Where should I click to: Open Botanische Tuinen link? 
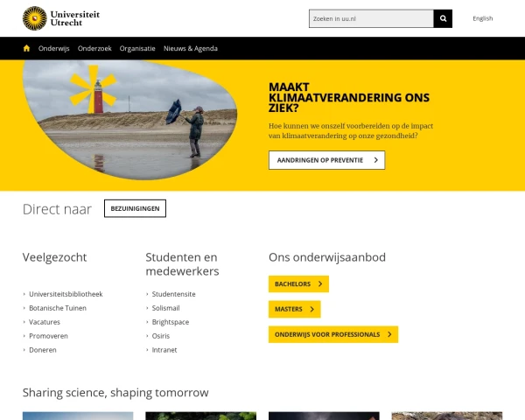(58, 308)
